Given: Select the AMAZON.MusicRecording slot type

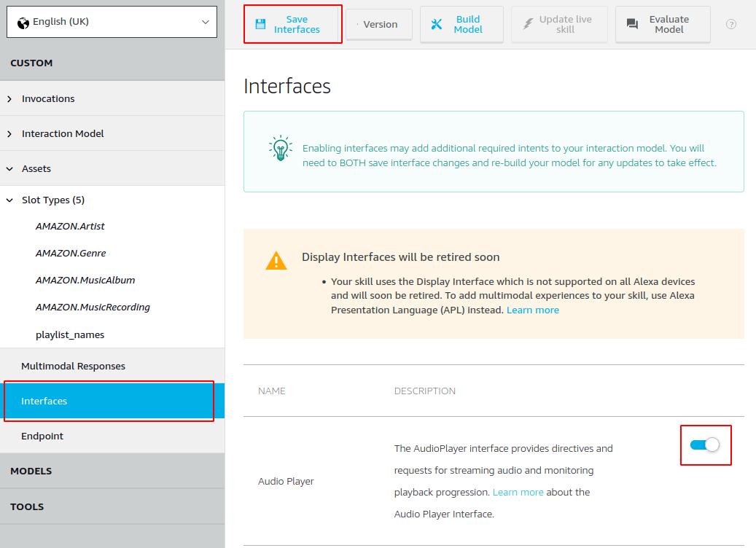Looking at the screenshot, I should coord(93,307).
